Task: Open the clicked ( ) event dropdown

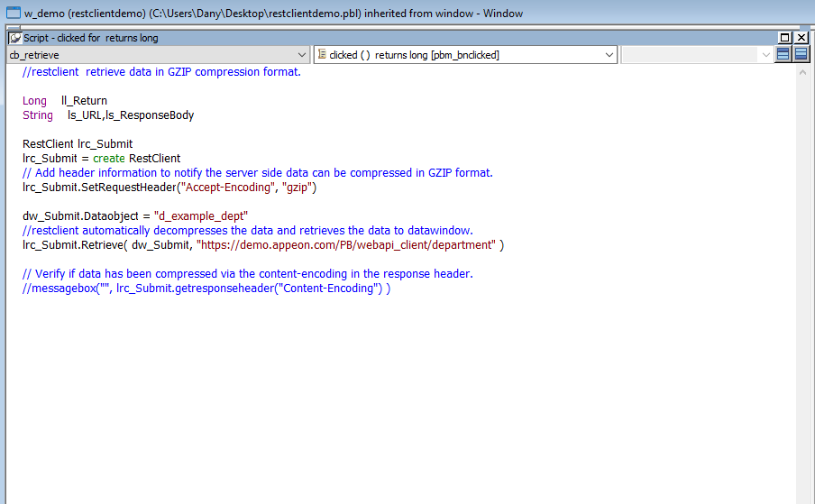Action: [609, 55]
